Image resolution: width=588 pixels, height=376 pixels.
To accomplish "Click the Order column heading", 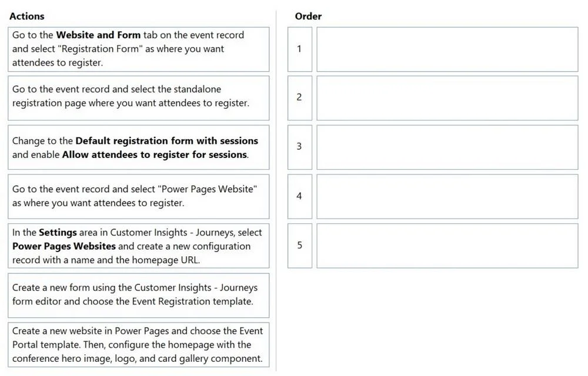I will click(x=308, y=16).
